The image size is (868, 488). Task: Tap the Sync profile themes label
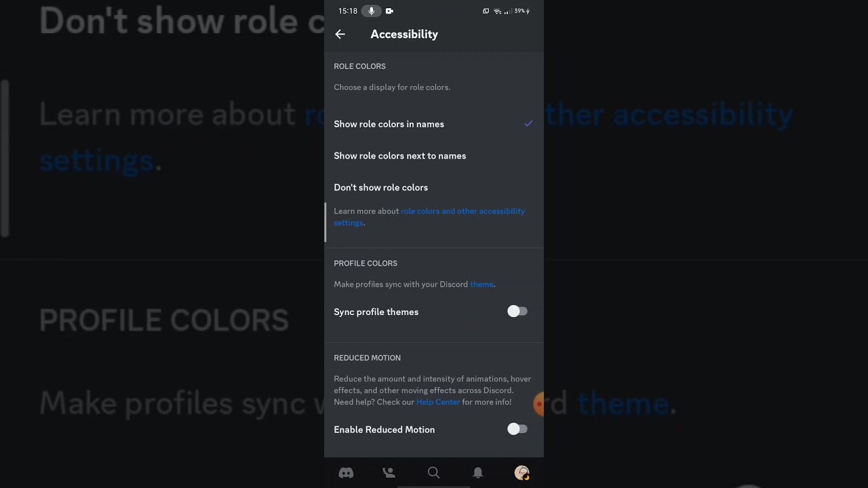point(376,312)
